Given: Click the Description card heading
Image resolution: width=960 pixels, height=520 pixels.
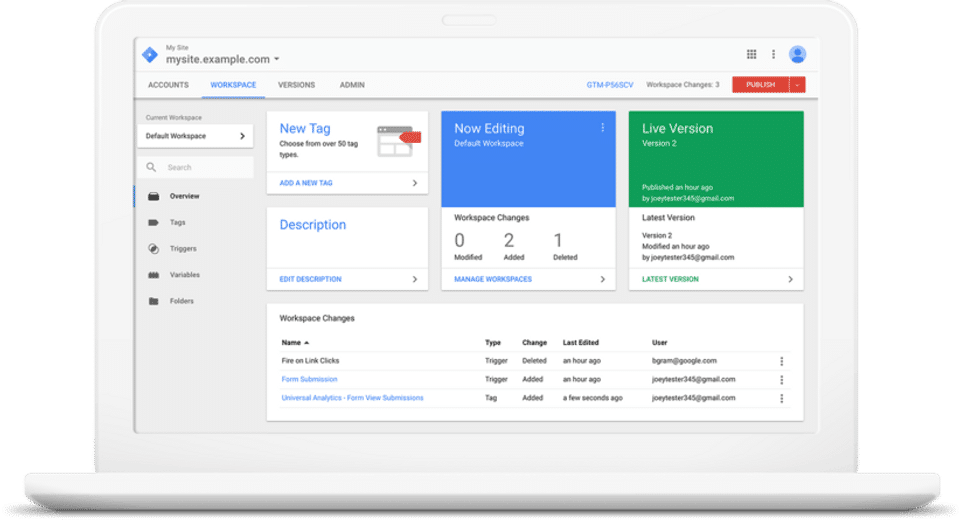Looking at the screenshot, I should click(313, 225).
